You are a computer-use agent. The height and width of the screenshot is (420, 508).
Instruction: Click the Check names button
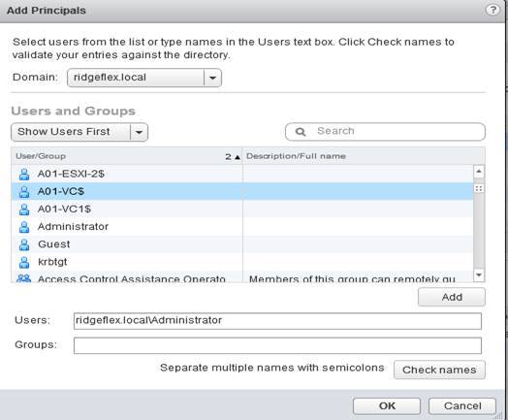coord(439,370)
